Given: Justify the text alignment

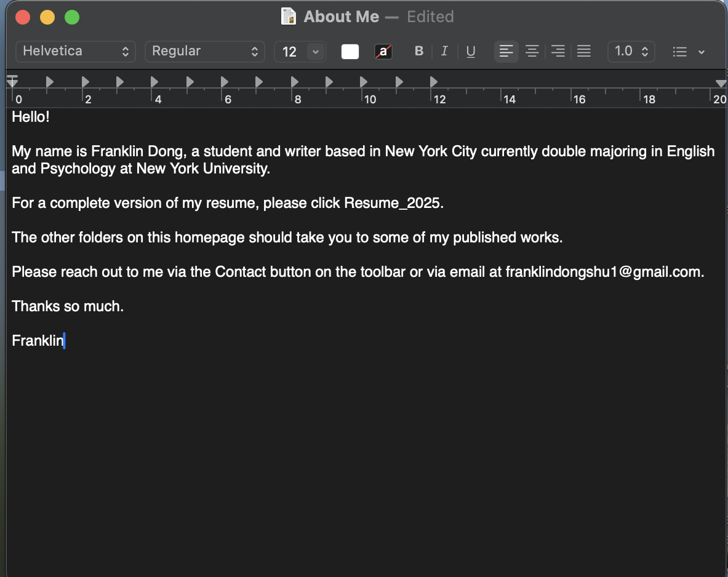Looking at the screenshot, I should (x=583, y=51).
